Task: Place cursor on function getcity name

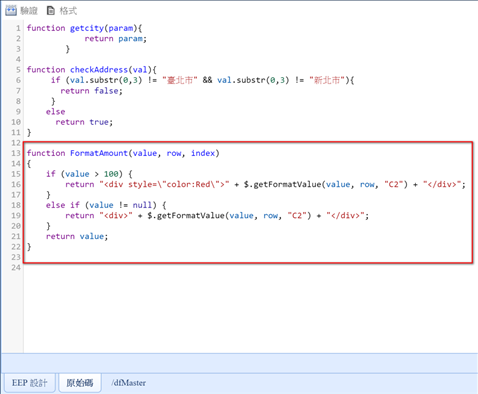Action: tap(87, 28)
